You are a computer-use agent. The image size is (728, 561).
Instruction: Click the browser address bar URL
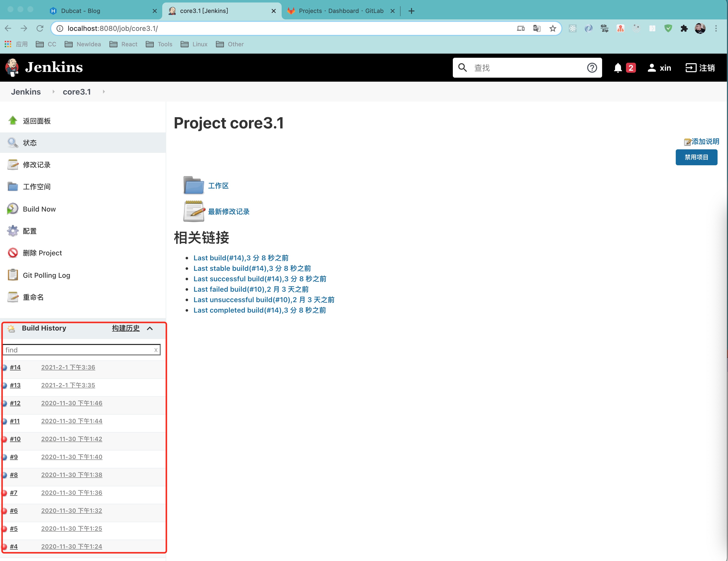point(113,28)
